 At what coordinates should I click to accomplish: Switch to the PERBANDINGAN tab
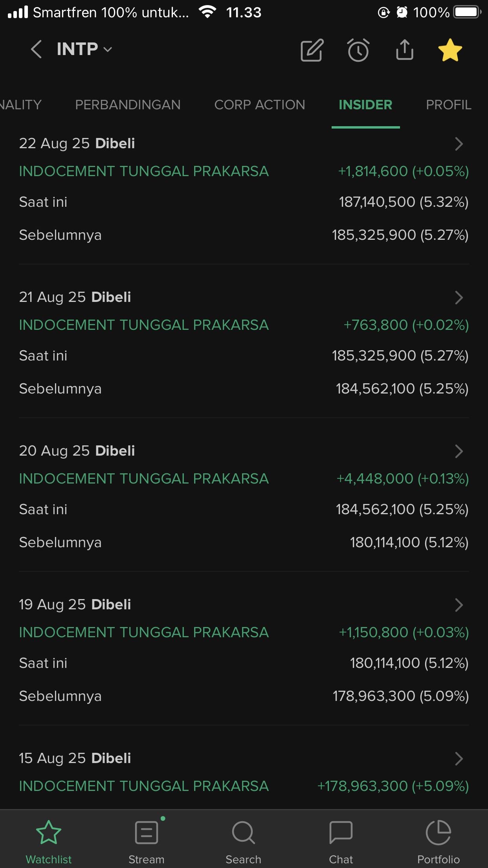pos(128,105)
